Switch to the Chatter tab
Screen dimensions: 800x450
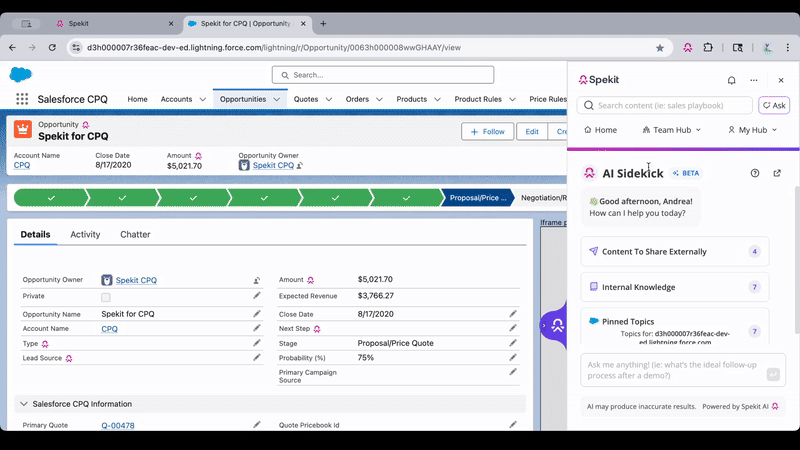tap(135, 234)
